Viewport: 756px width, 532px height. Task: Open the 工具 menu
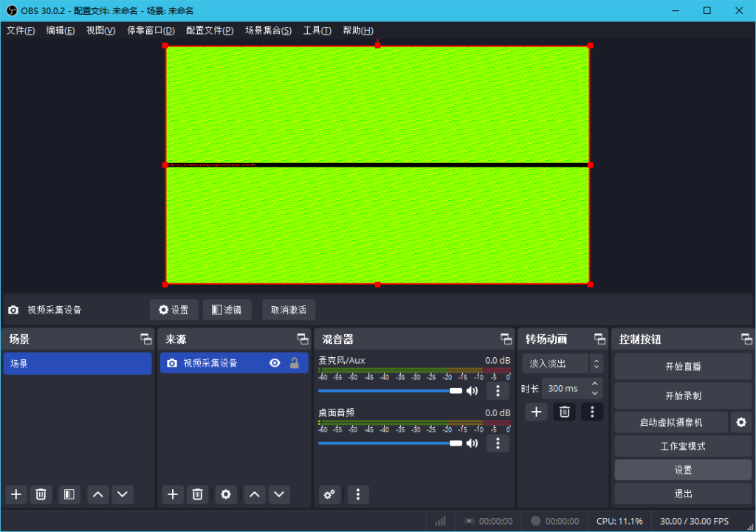[x=317, y=30]
